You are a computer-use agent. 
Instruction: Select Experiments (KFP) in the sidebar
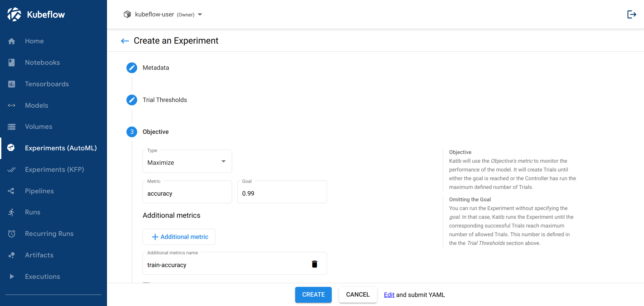12,169
